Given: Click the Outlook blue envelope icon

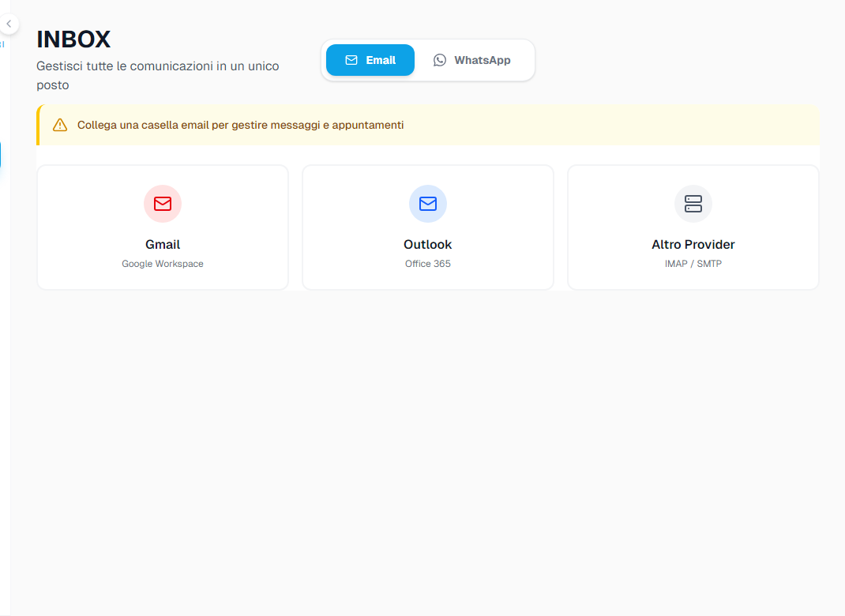Looking at the screenshot, I should click(x=427, y=204).
